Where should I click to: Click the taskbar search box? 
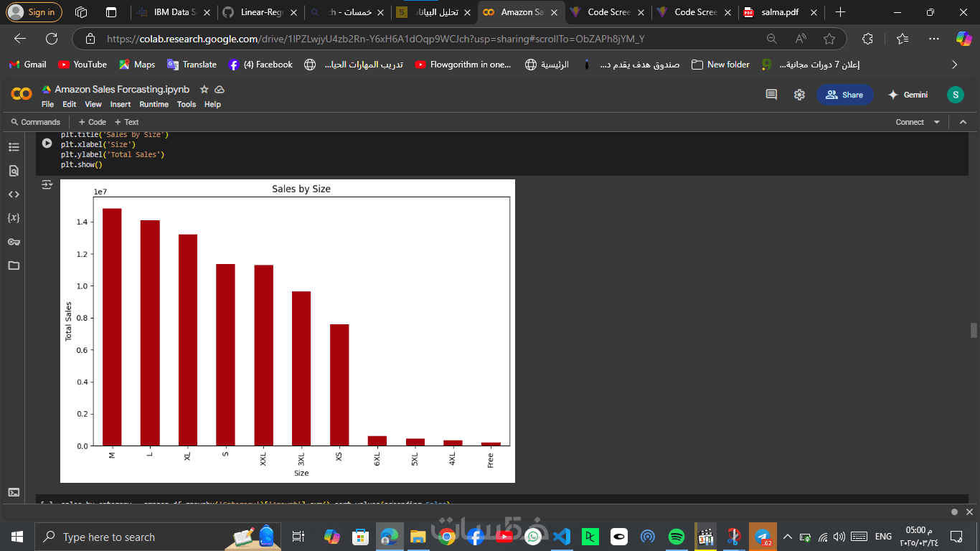pos(156,537)
